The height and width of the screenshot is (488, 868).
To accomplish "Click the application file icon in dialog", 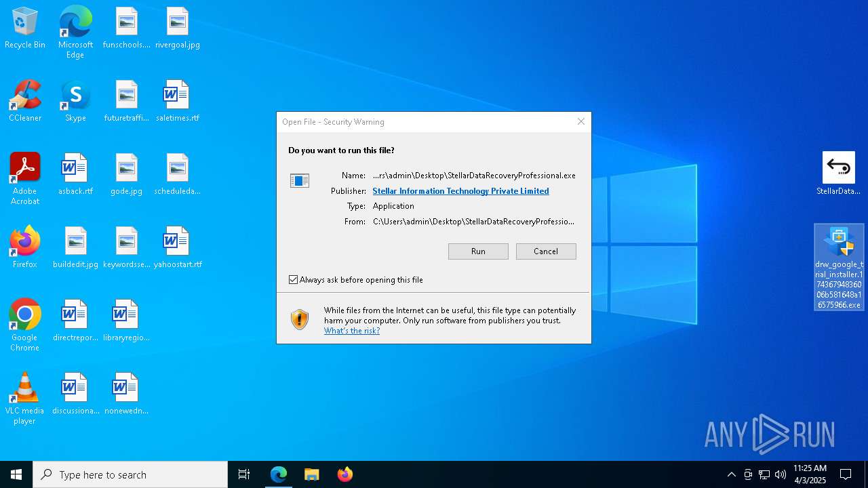I will pos(300,180).
